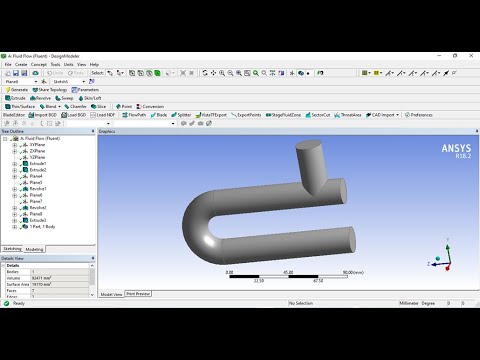Click the Volume value field
480x360 pixels.
pyautogui.click(x=60, y=278)
